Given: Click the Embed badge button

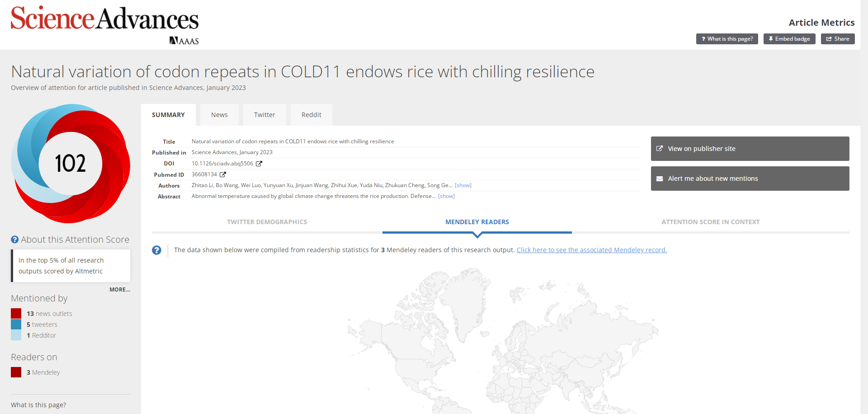Looking at the screenshot, I should coord(789,39).
